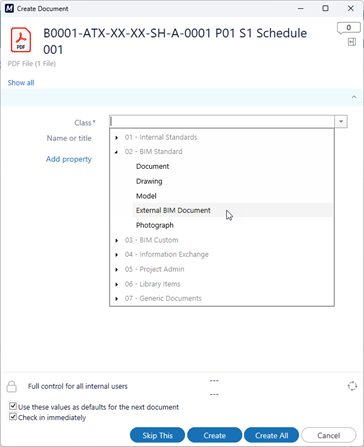Click the Skip This button
Screen dimensions: 364x447
click(157, 435)
